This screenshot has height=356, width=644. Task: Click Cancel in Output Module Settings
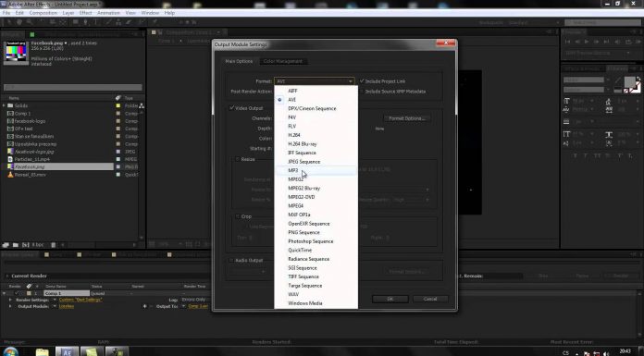(x=430, y=299)
